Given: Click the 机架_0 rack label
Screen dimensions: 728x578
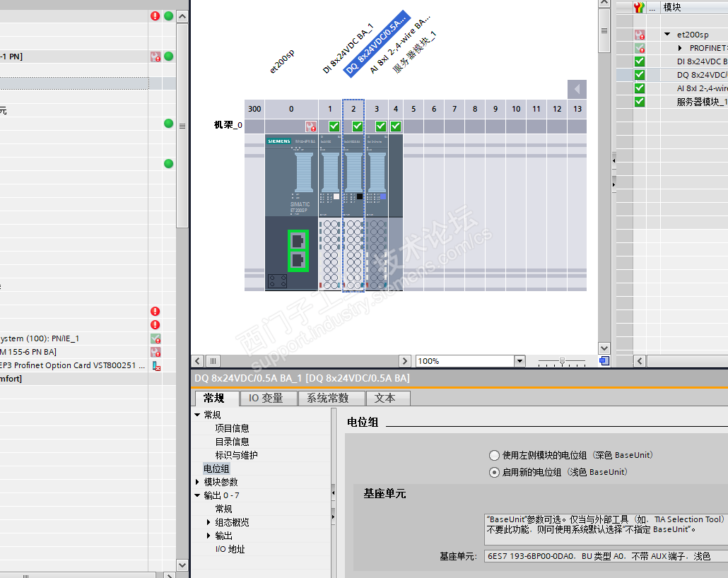Looking at the screenshot, I should 228,125.
